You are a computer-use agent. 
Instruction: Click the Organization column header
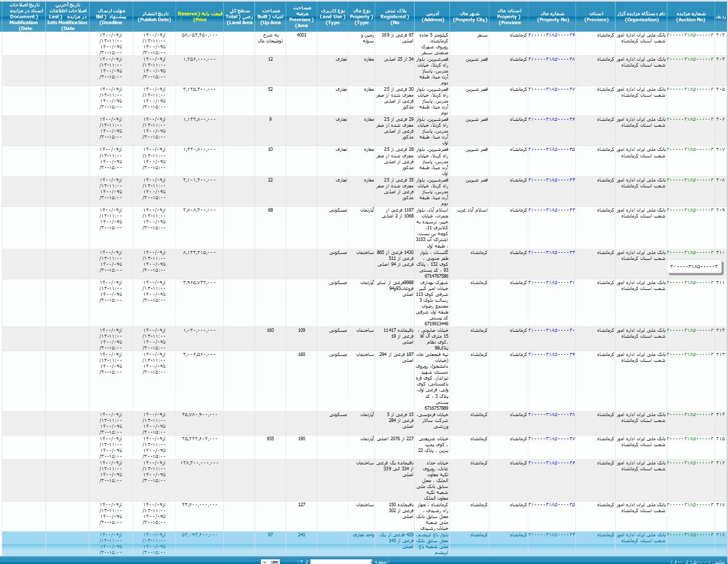pos(641,17)
